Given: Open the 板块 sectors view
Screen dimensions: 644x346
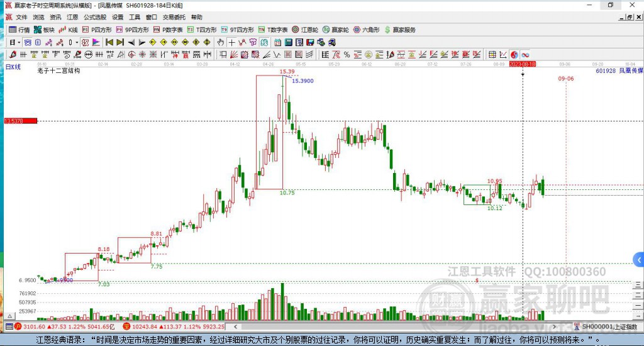Looking at the screenshot, I should [45, 30].
